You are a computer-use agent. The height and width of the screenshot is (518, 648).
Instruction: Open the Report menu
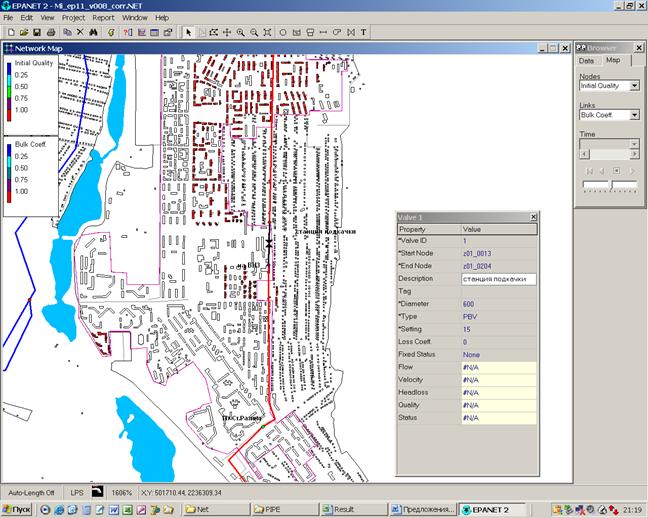click(x=103, y=18)
